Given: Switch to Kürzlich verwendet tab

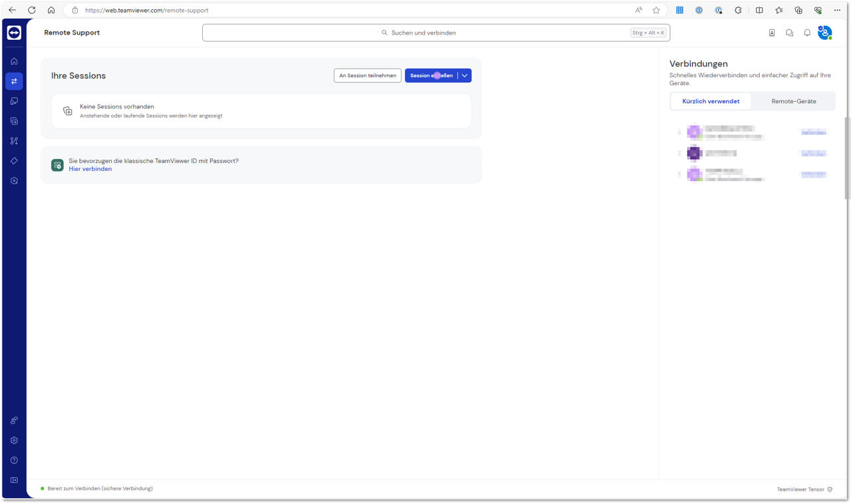Looking at the screenshot, I should 711,101.
